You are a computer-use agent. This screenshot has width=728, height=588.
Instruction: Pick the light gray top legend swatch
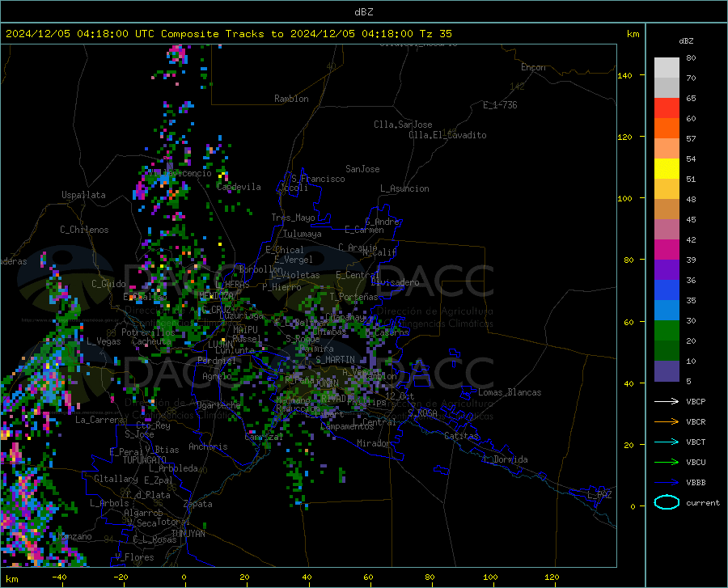pyautogui.click(x=667, y=68)
